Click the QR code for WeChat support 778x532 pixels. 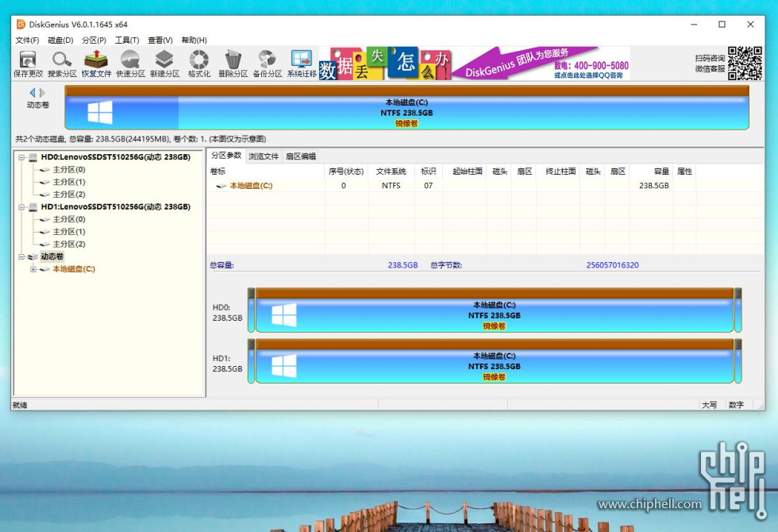[745, 63]
